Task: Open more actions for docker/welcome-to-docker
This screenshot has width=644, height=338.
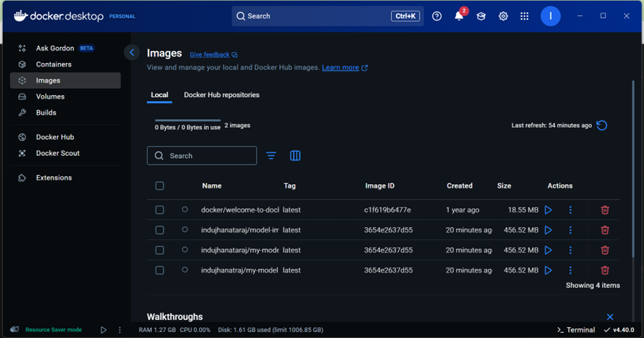Action: point(570,210)
